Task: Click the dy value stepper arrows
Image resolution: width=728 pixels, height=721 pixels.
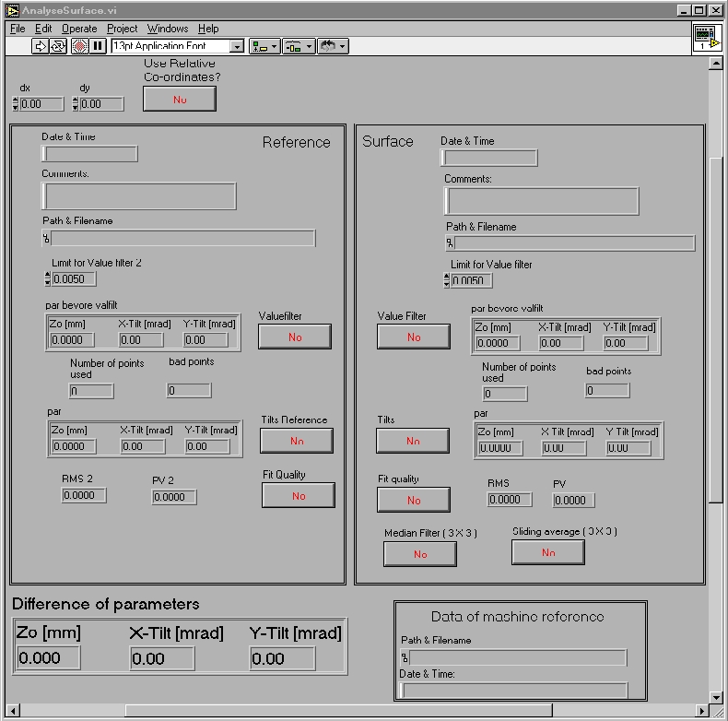Action: tap(76, 104)
